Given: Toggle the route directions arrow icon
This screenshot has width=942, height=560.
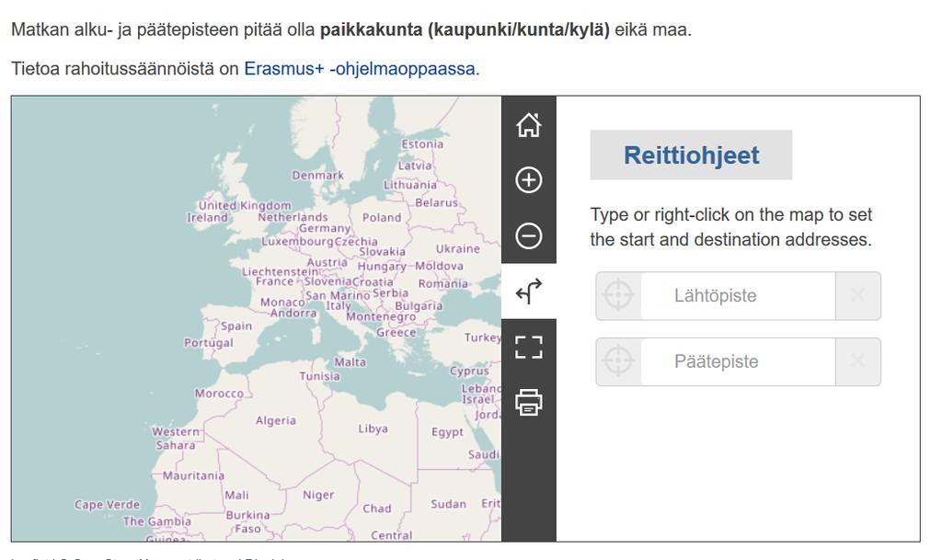Looking at the screenshot, I should pos(529,291).
